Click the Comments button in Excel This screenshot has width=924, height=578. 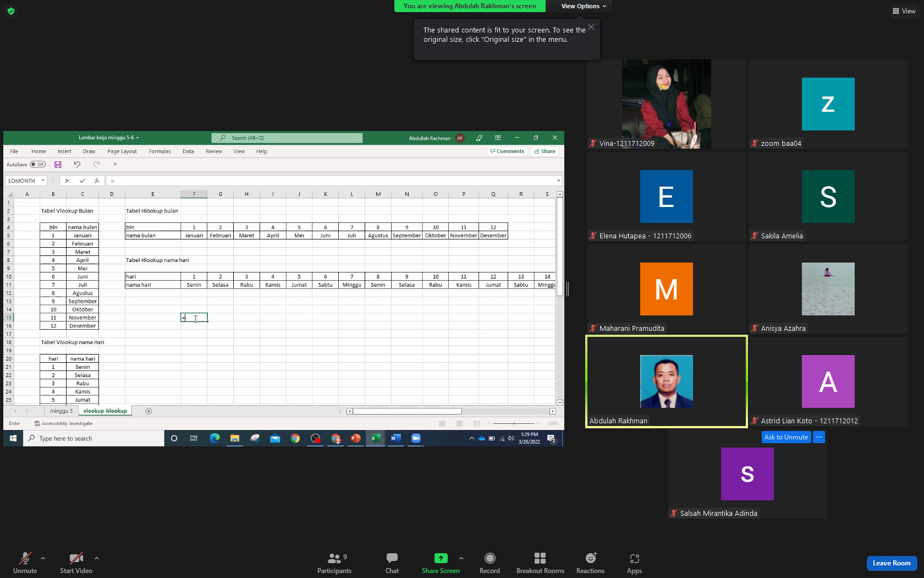pyautogui.click(x=507, y=151)
